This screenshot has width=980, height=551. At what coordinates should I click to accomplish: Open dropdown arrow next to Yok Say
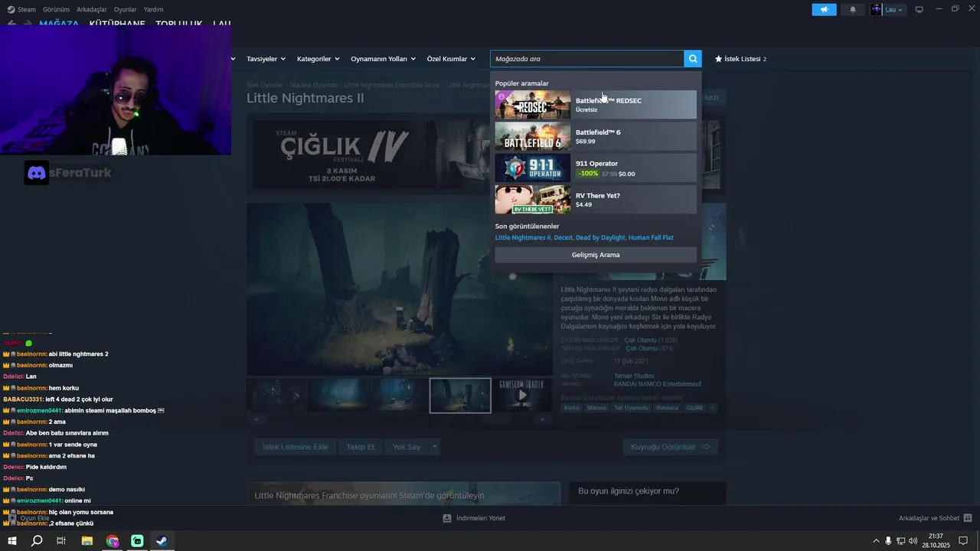tap(435, 447)
